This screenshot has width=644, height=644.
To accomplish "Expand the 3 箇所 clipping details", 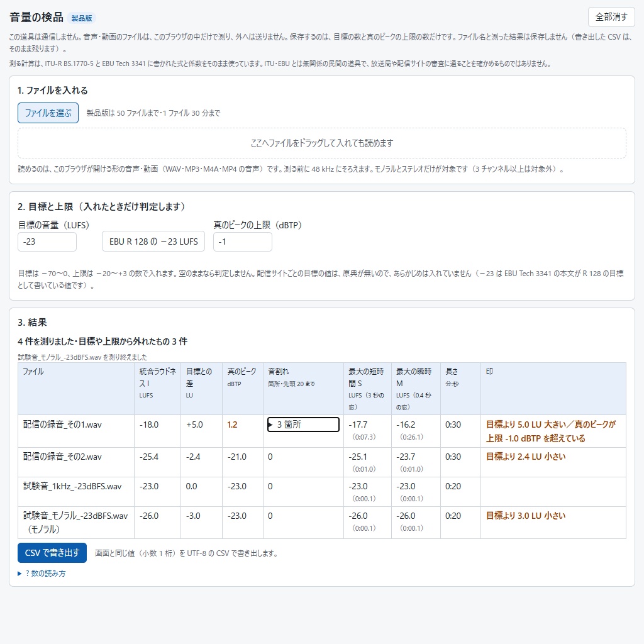I will [x=303, y=425].
